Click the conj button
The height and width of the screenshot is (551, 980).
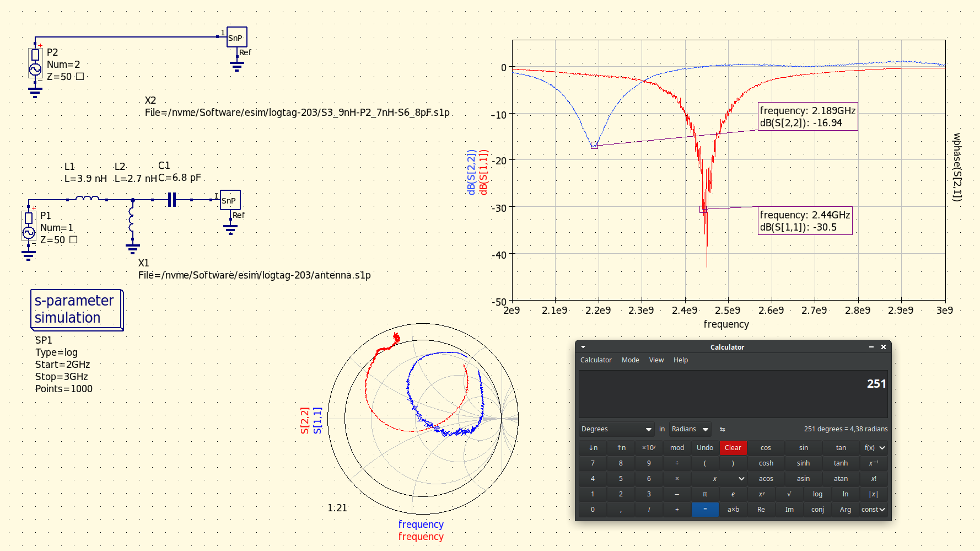(817, 510)
